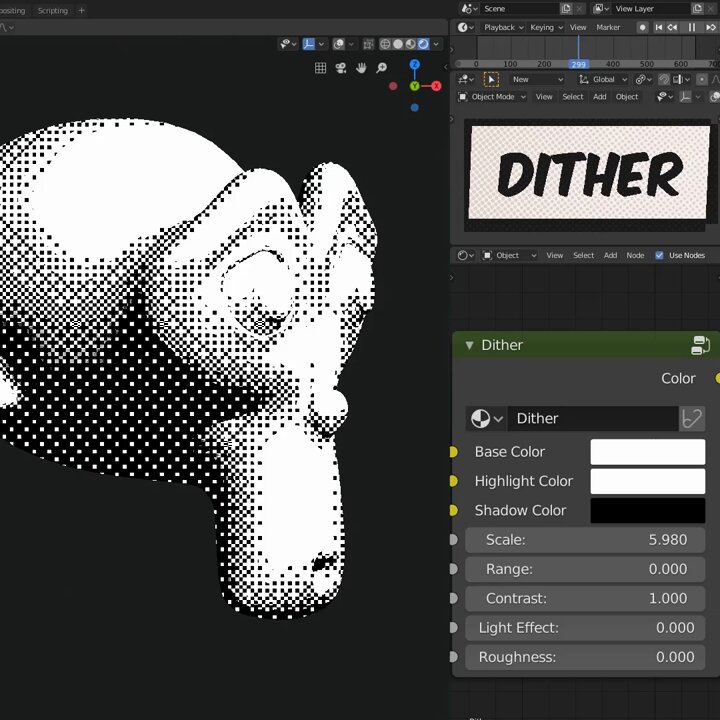Open the New selection mode dropdown

(537, 79)
